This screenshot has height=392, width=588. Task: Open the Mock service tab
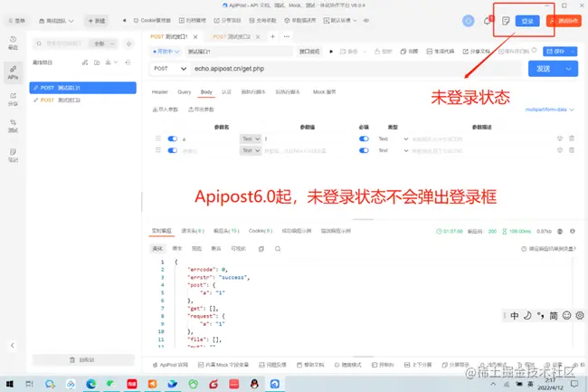point(325,92)
